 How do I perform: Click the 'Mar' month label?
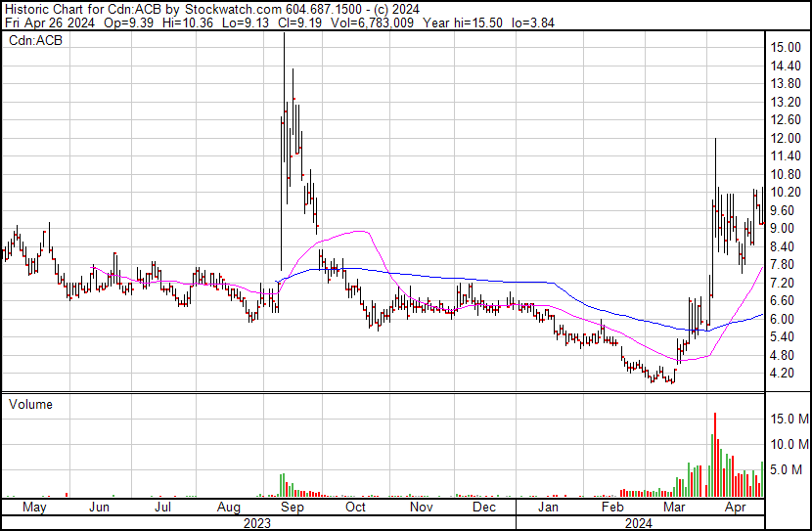(674, 508)
